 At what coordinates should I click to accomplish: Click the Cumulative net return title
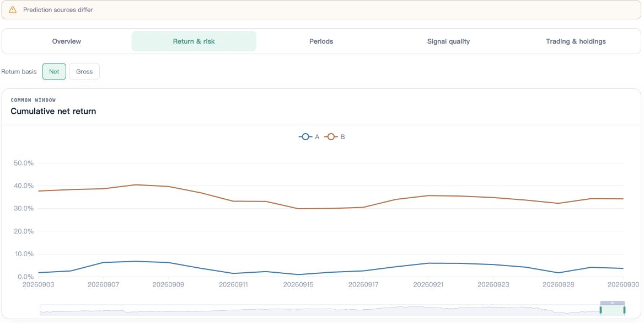pyautogui.click(x=53, y=111)
